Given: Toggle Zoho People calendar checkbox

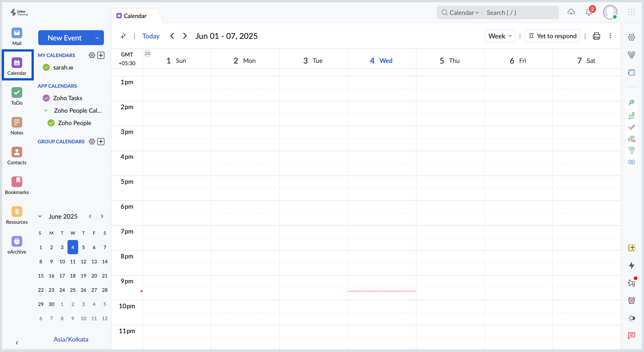Looking at the screenshot, I should click(51, 123).
